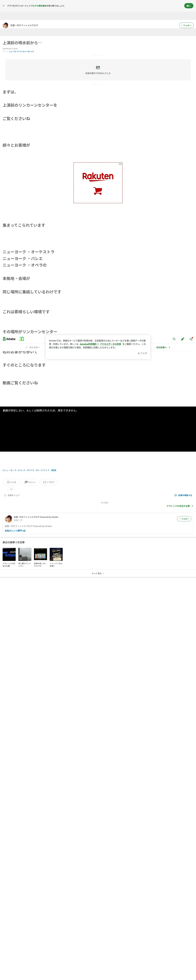196x980 pixels.
Task: Share the article via 記事をシェア
Action: (12, 495)
